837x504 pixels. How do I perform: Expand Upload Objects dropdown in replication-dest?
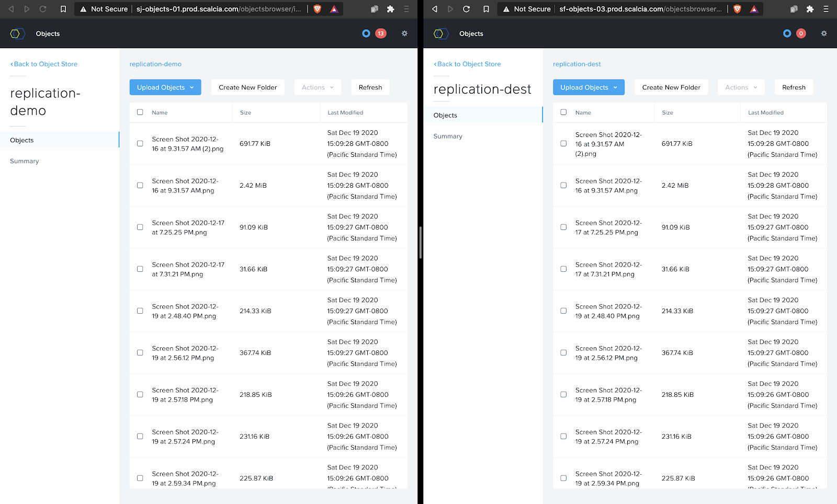[x=589, y=87]
